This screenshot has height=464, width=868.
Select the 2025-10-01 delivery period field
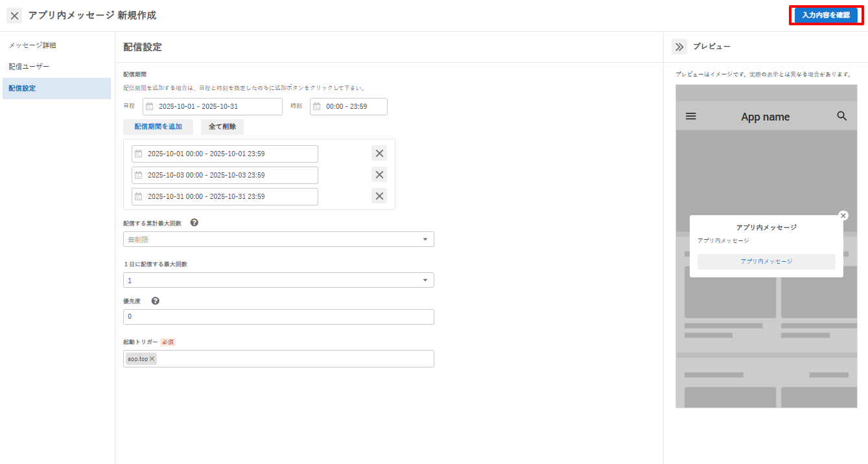click(225, 154)
